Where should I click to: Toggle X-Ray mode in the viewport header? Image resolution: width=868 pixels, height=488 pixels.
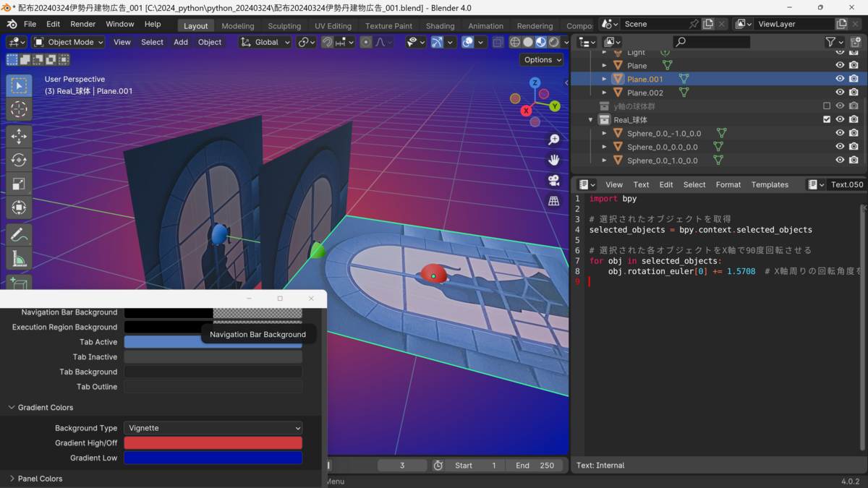point(498,42)
